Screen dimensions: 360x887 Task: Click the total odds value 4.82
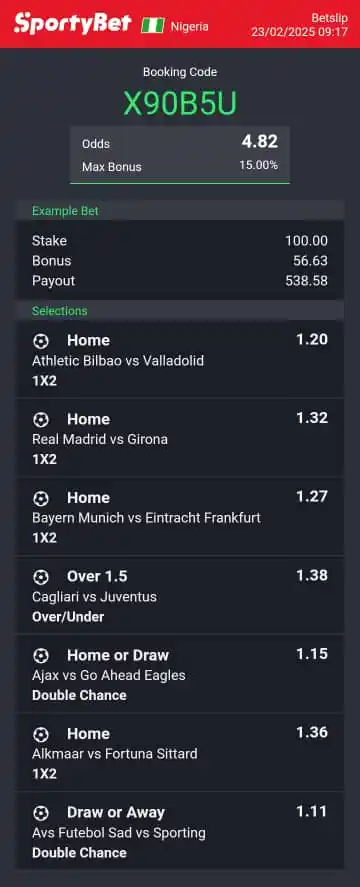point(260,141)
